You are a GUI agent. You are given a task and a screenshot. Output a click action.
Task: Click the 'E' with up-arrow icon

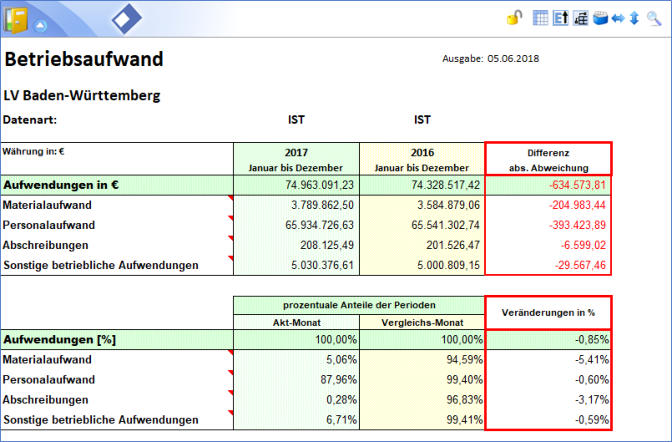tap(560, 17)
